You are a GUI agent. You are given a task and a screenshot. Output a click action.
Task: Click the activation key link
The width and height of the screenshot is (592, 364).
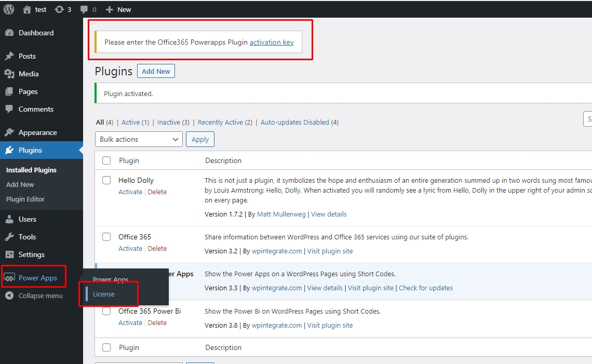click(272, 42)
